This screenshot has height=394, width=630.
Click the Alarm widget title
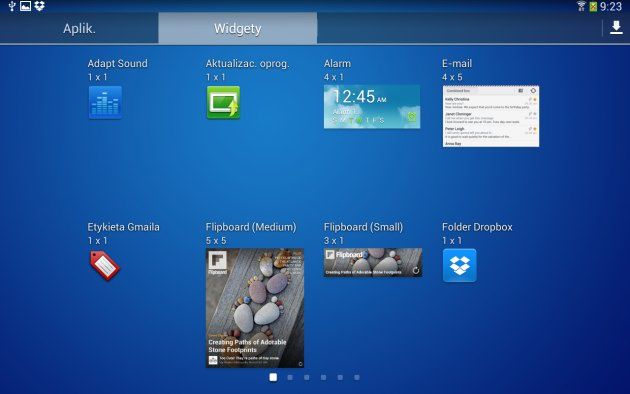point(337,63)
